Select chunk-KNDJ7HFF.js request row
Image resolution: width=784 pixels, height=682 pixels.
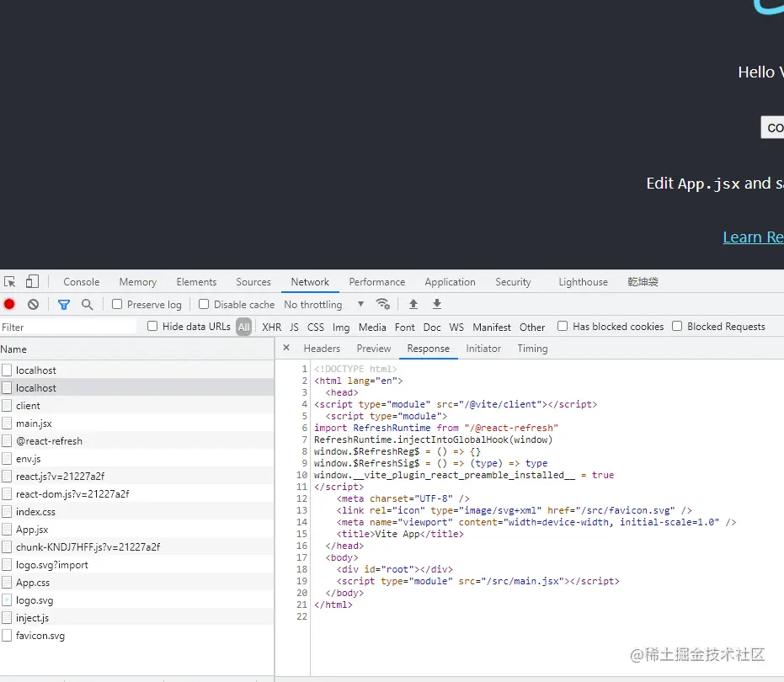137,547
